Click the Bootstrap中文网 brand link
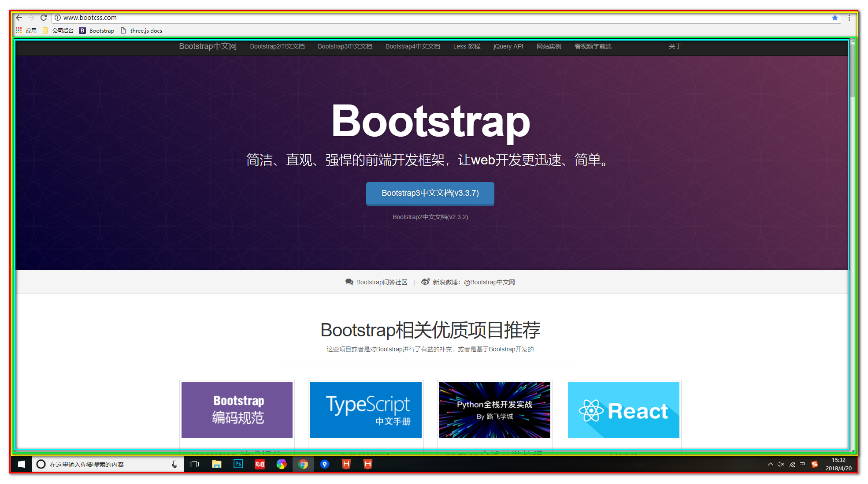This screenshot has height=484, width=868. pyautogui.click(x=208, y=46)
